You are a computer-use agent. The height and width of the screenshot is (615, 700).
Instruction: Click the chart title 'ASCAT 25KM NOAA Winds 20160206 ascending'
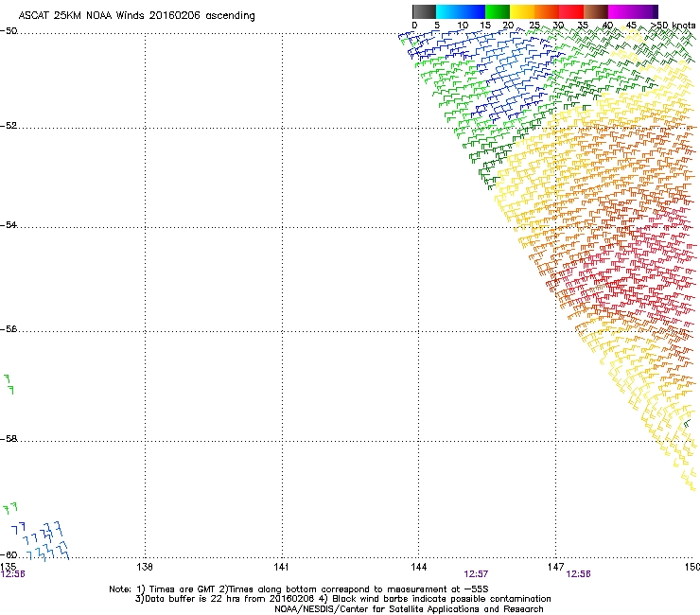pos(136,16)
